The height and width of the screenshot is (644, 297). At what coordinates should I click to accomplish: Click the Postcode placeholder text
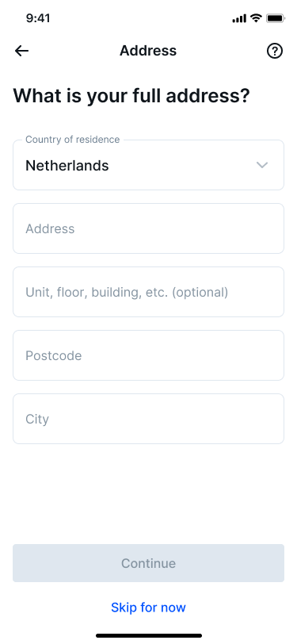tap(54, 355)
